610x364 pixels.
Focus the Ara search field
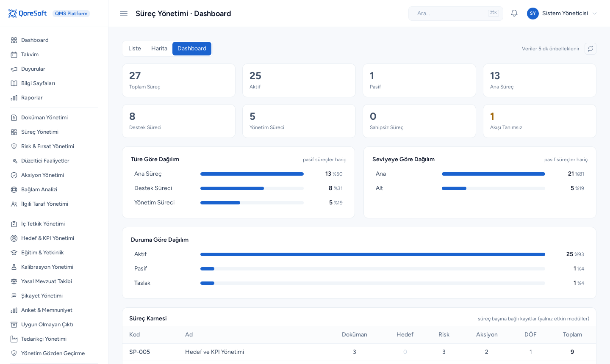pyautogui.click(x=456, y=14)
